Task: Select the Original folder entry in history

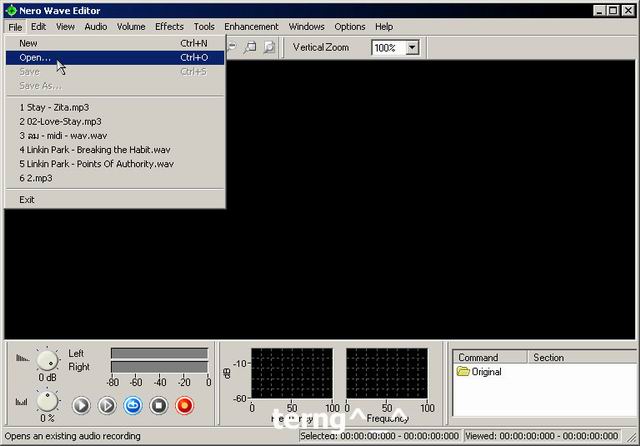Action: pos(479,371)
